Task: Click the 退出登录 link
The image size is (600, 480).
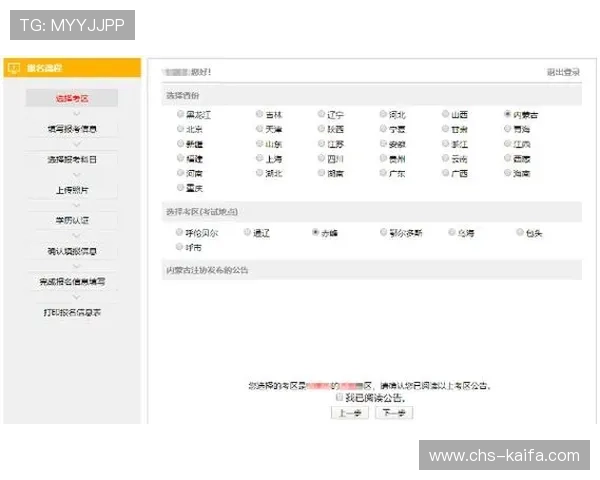Action: click(x=563, y=72)
